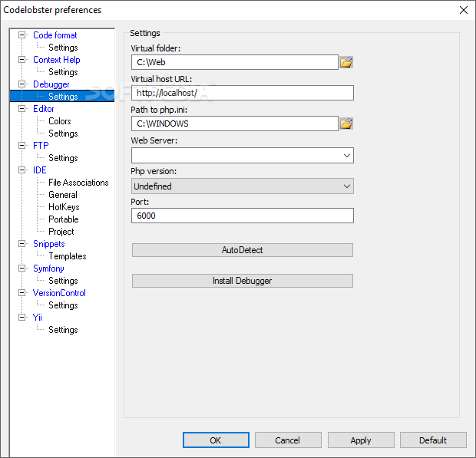The image size is (476, 458).
Task: Collapse the Yii tree node
Action: tap(21, 318)
